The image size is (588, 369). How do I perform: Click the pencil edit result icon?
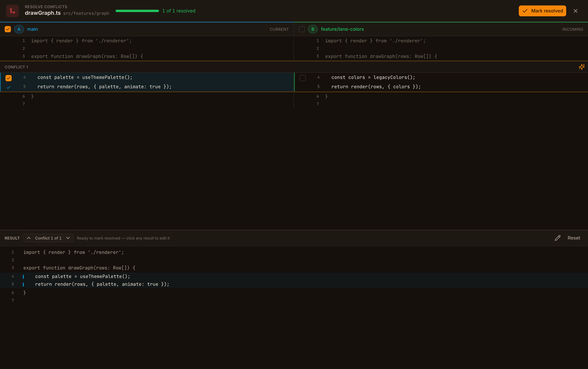[x=557, y=238]
